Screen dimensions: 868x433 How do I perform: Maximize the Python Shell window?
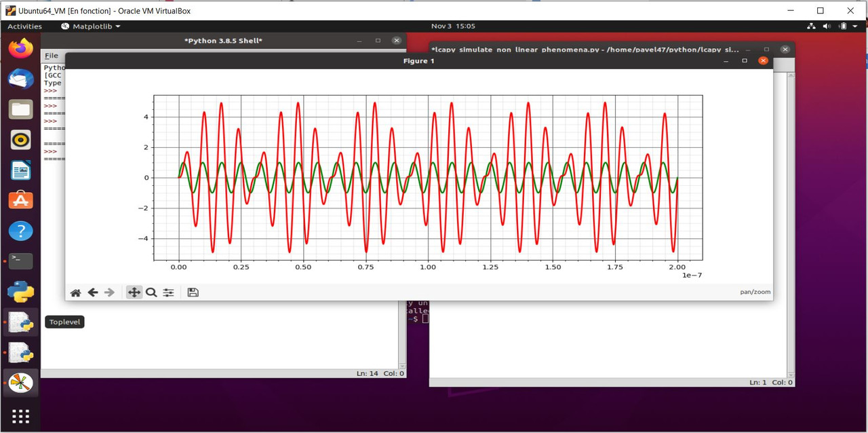point(378,41)
